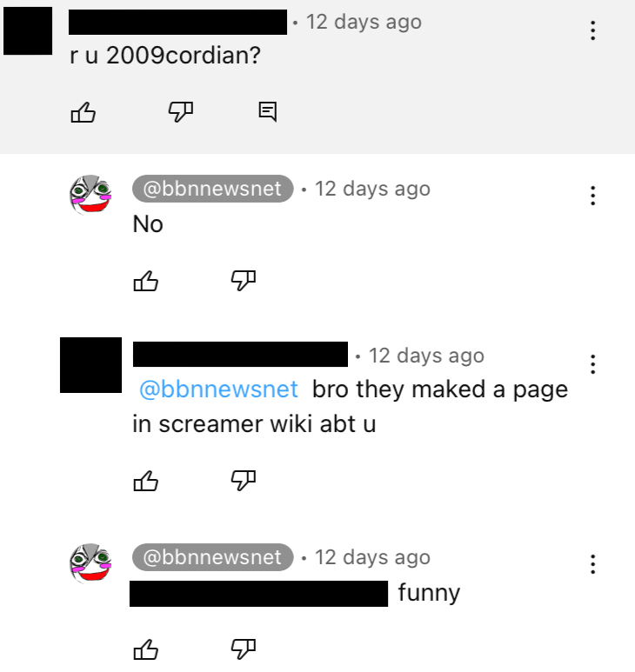The width and height of the screenshot is (635, 672).
Task: Open clown avatar beside the "funny" reply
Action: 90,563
